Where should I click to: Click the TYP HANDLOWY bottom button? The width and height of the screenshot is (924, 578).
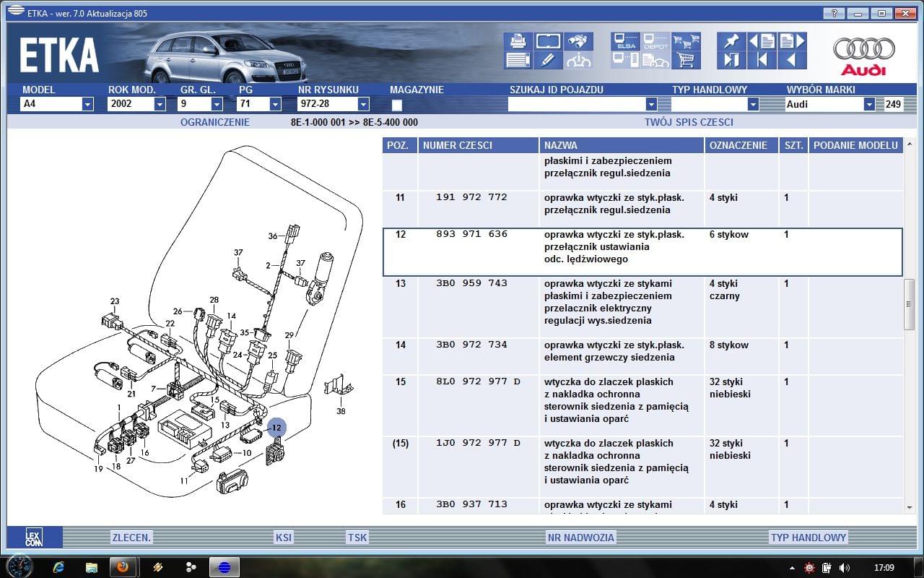click(x=808, y=538)
